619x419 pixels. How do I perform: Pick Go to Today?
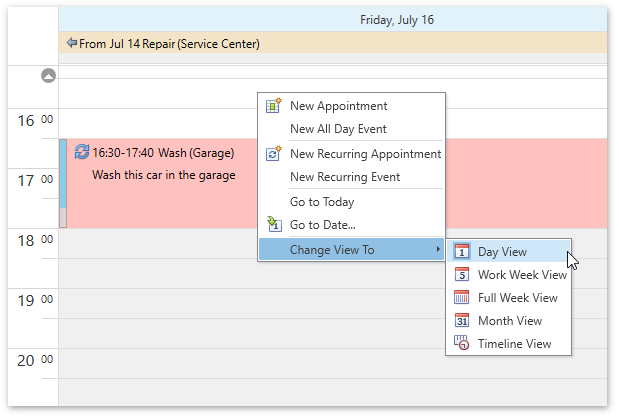click(351, 202)
